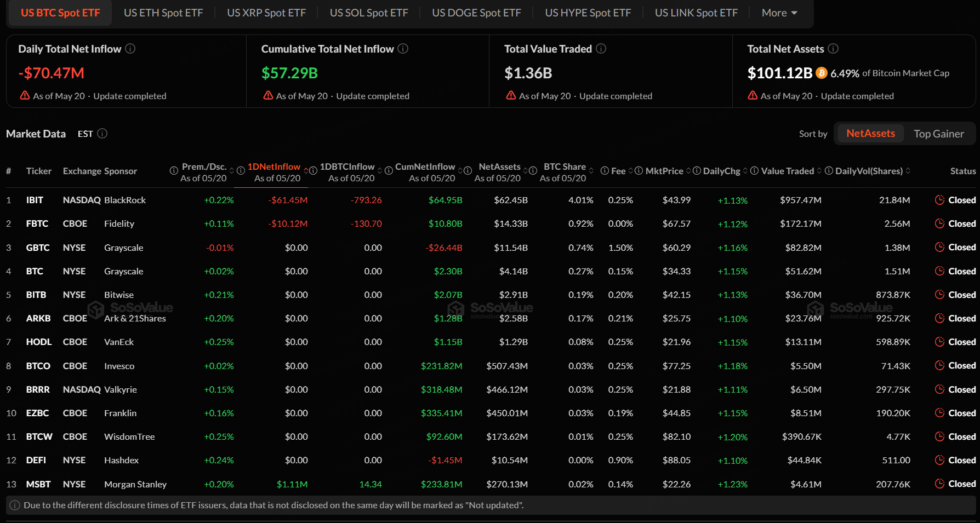Viewport: 980px width, 523px height.
Task: Open the ARKB ticker row
Action: click(491, 318)
